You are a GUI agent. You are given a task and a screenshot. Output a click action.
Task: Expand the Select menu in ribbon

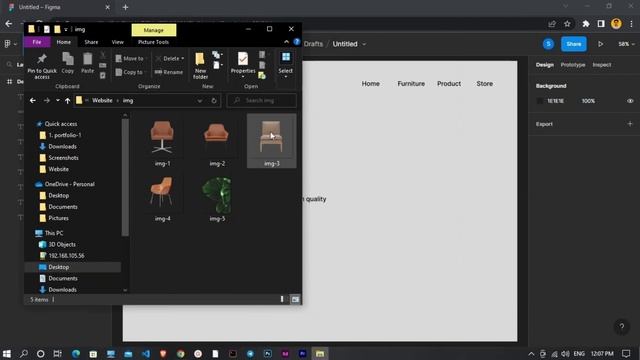point(286,65)
